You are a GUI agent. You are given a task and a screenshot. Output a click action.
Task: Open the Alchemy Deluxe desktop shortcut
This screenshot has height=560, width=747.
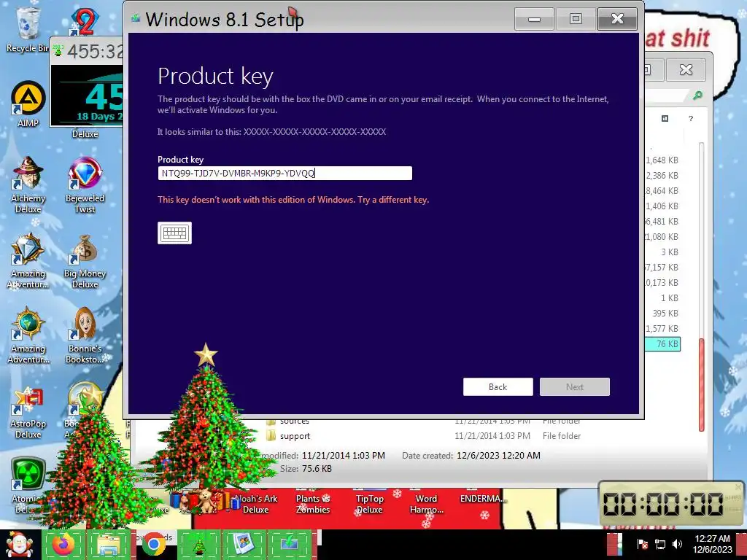tap(28, 184)
